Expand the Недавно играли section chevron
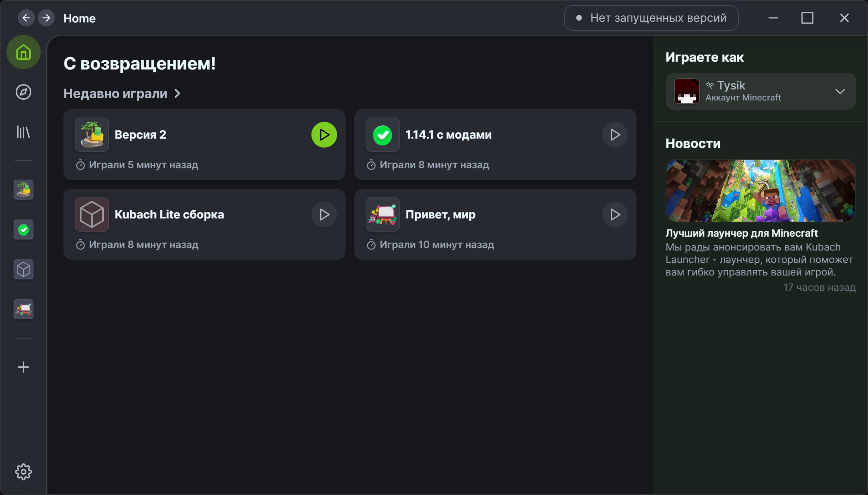 177,93
